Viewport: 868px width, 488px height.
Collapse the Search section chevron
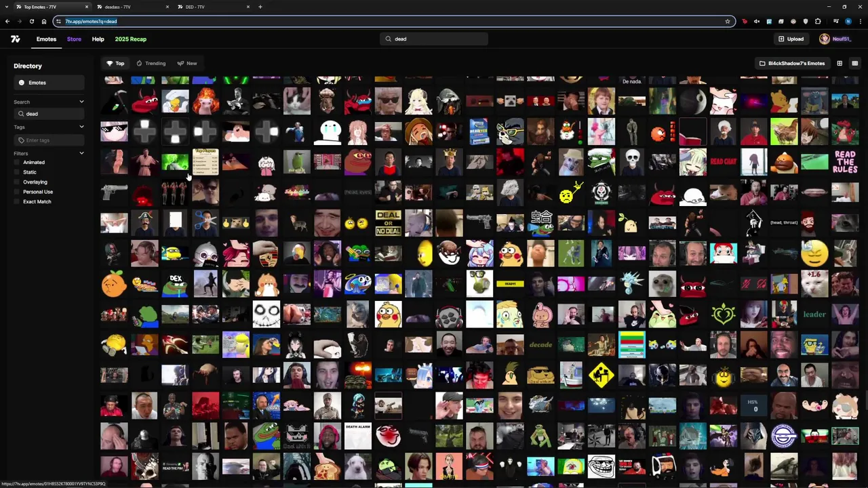(81, 102)
